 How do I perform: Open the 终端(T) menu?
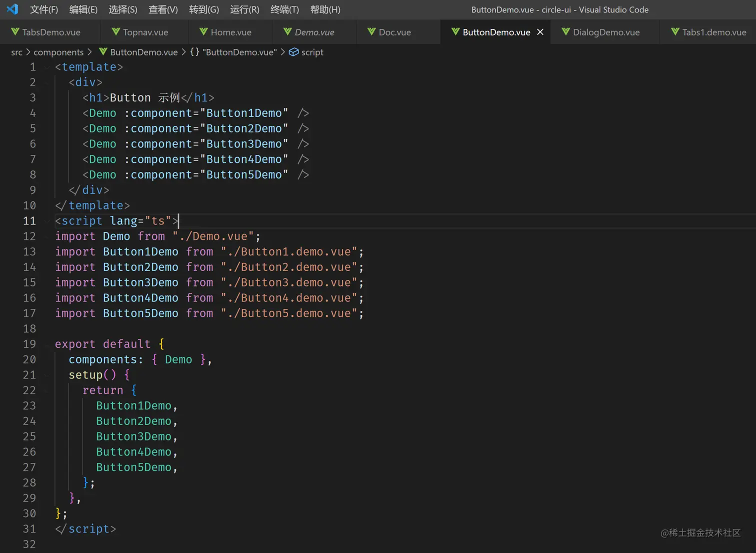click(x=284, y=9)
